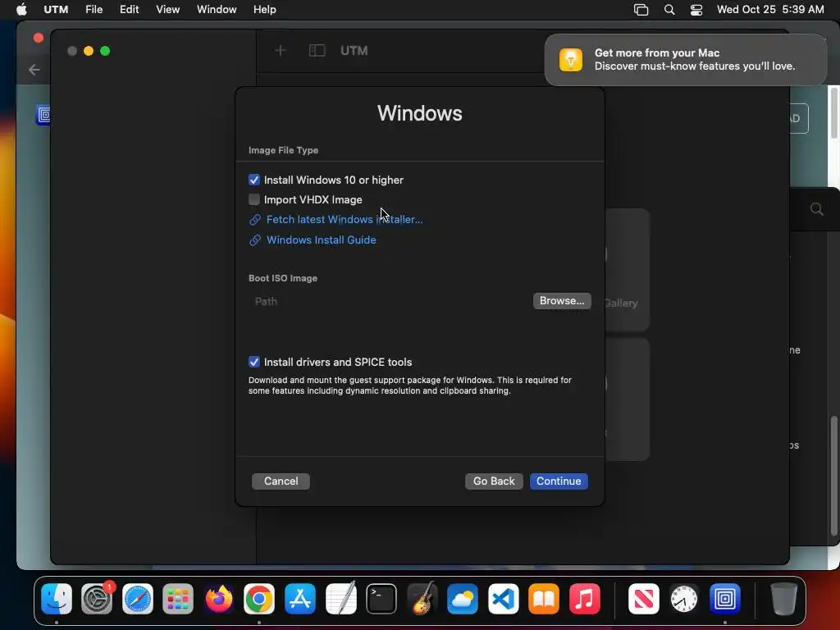The image size is (840, 630).
Task: Open App Store from the Dock
Action: point(300,598)
